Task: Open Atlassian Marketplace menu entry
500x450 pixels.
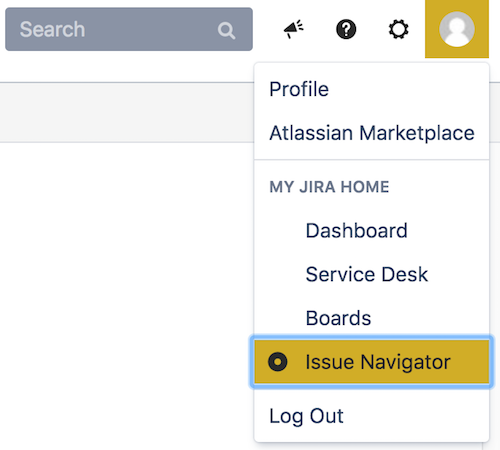Action: click(x=371, y=133)
